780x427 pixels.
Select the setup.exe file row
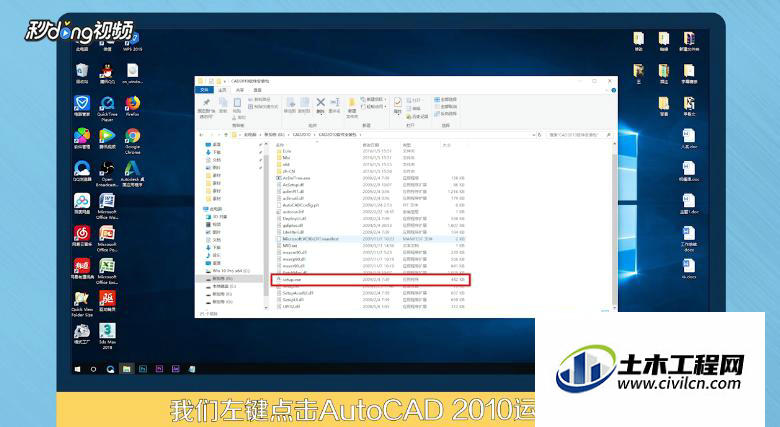tap(371, 280)
